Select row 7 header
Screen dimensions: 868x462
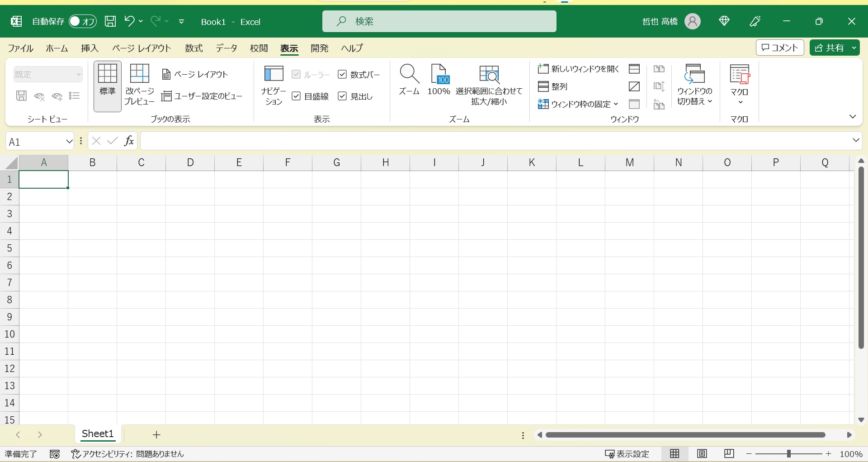click(x=9, y=283)
